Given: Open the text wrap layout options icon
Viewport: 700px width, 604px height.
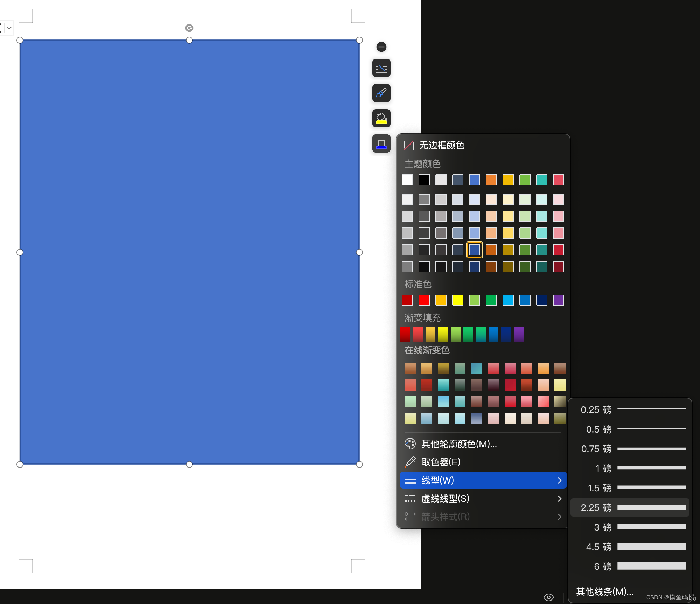Looking at the screenshot, I should (381, 68).
